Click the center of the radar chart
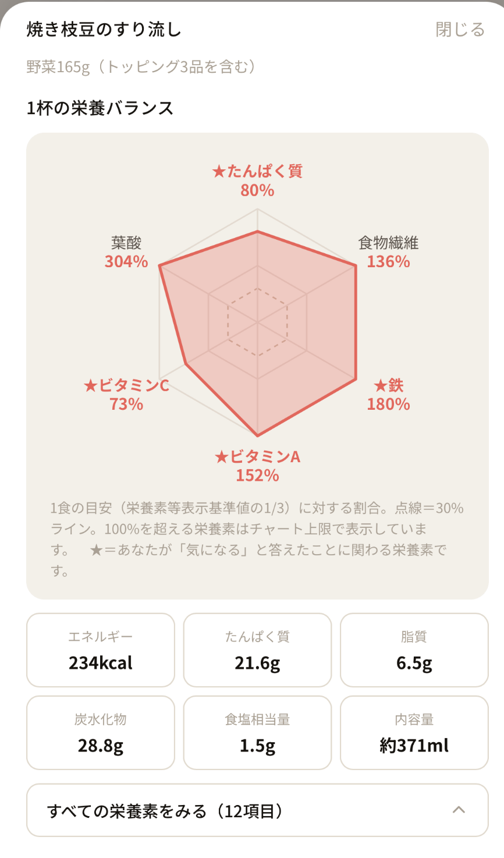The width and height of the screenshot is (504, 858). coord(257,321)
